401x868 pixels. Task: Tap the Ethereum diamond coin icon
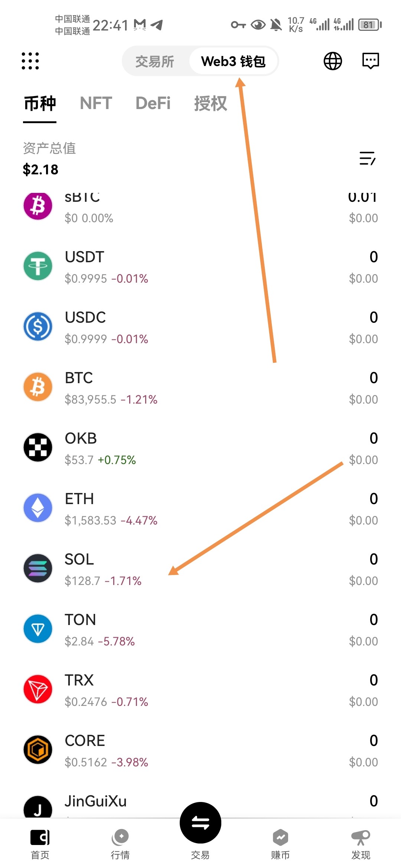tap(38, 508)
